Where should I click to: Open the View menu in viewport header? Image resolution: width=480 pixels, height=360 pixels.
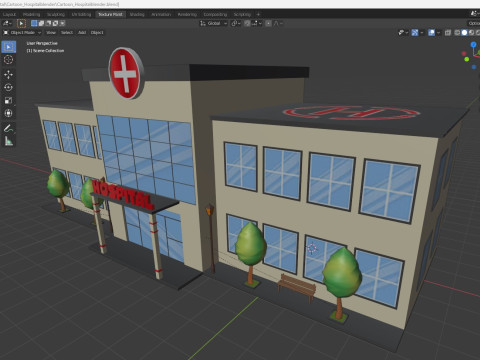(x=51, y=32)
